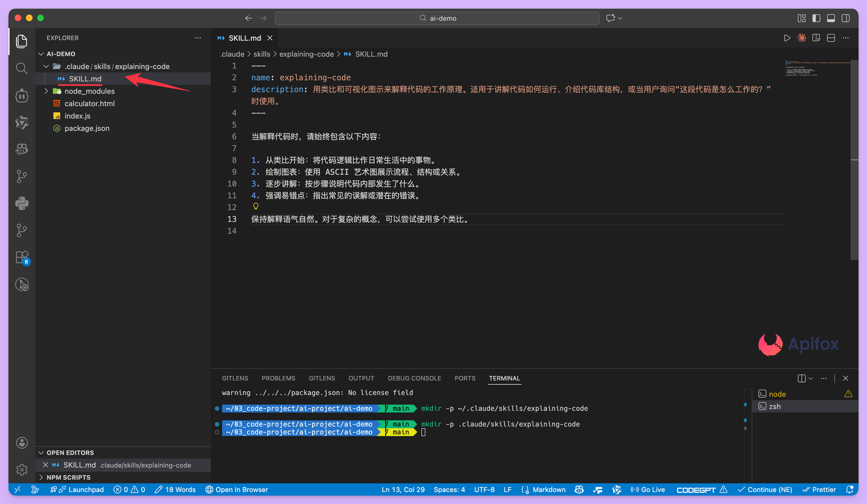Open the notifications bell

tap(850, 490)
